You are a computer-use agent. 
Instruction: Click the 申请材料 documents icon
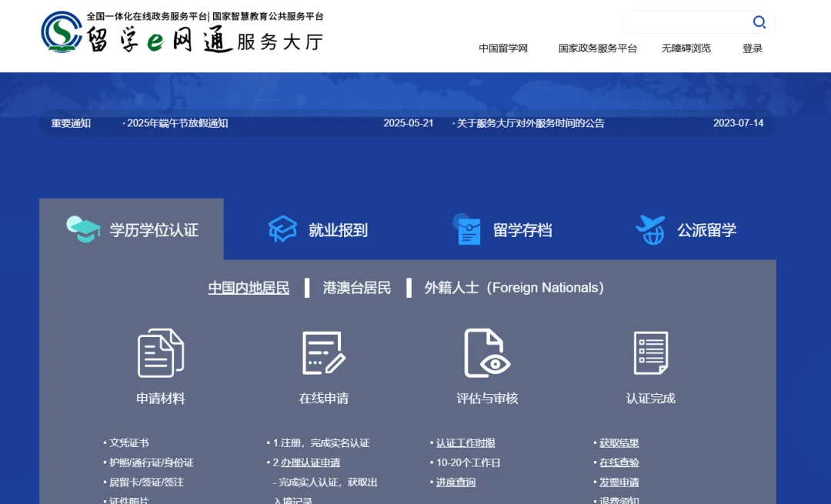coord(160,353)
